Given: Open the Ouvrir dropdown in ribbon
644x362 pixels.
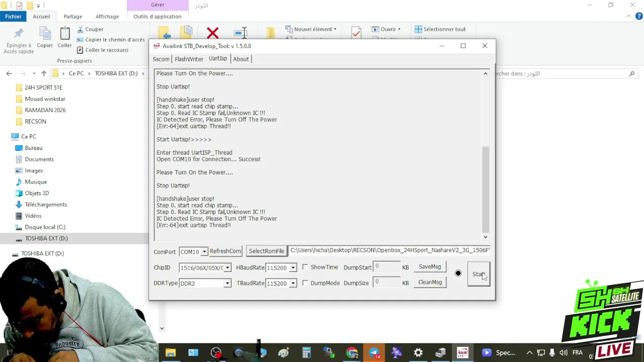Looking at the screenshot, I should 386,29.
